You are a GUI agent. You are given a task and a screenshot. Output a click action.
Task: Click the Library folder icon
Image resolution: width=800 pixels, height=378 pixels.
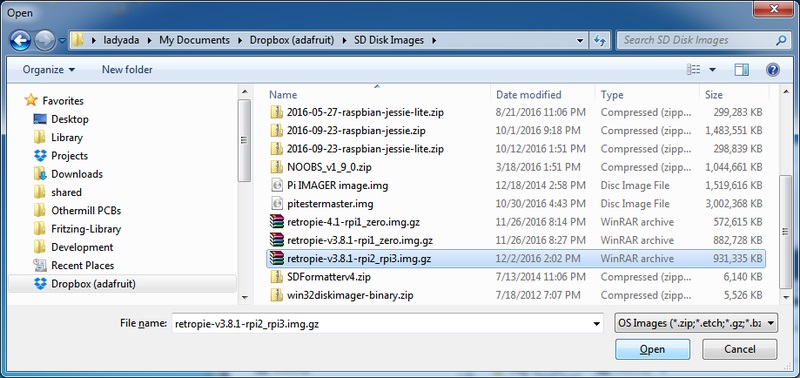coord(40,137)
